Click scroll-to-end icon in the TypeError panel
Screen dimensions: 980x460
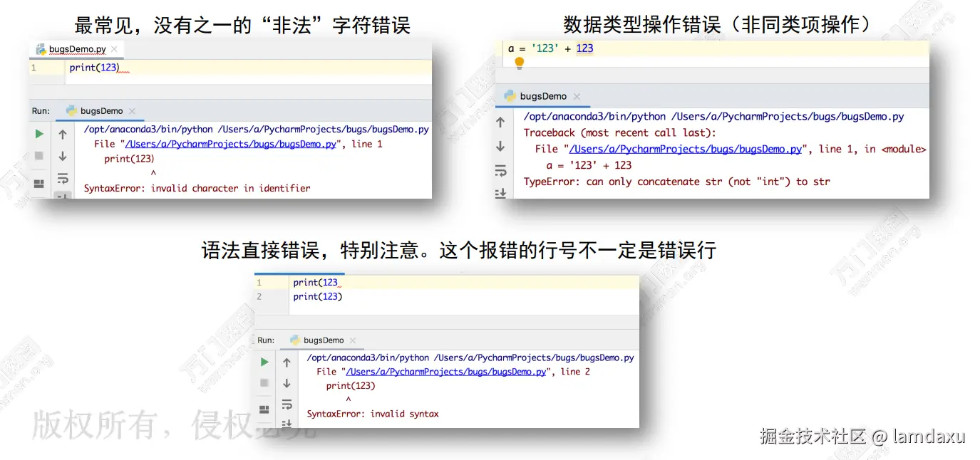tap(500, 193)
